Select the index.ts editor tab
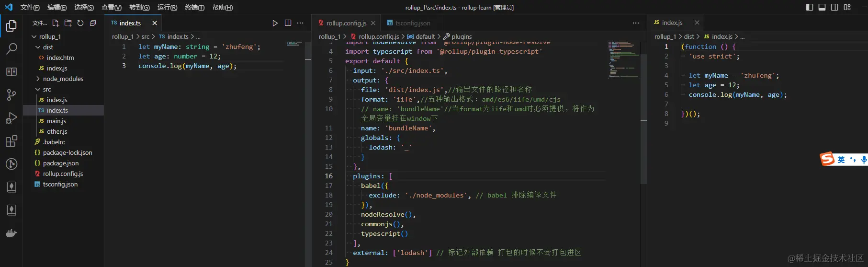 (x=134, y=23)
